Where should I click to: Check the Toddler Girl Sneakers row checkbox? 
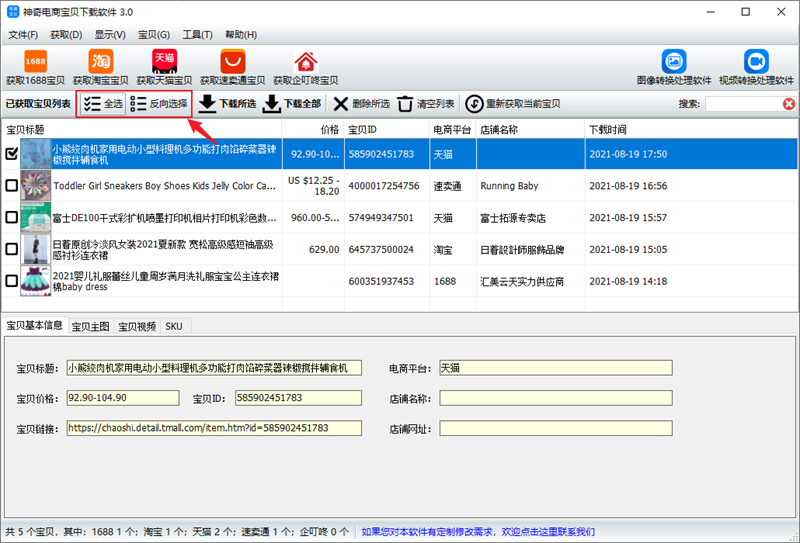[12, 186]
